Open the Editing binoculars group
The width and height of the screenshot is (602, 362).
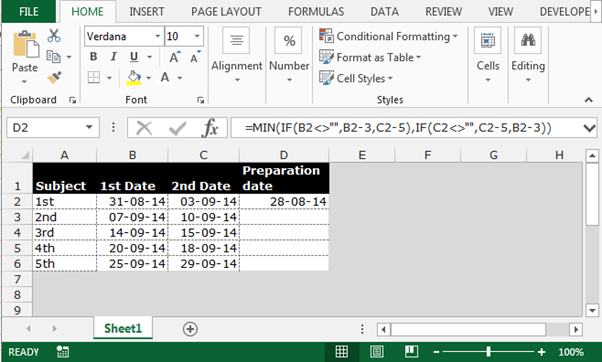528,56
